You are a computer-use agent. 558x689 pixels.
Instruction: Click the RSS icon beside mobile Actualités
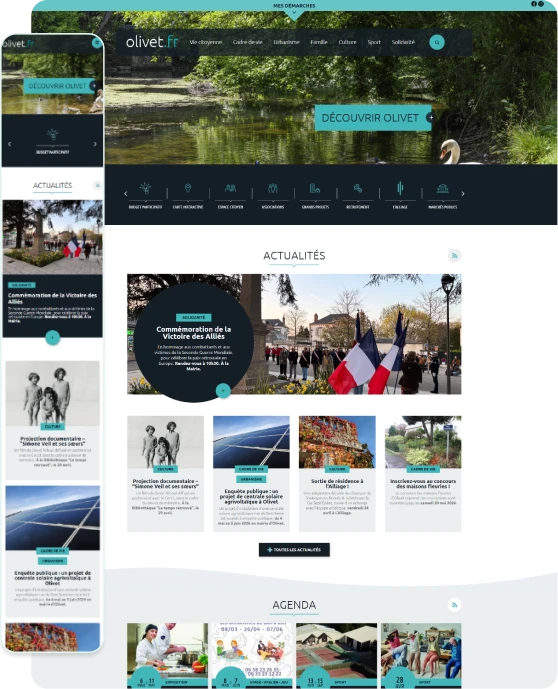pyautogui.click(x=98, y=185)
